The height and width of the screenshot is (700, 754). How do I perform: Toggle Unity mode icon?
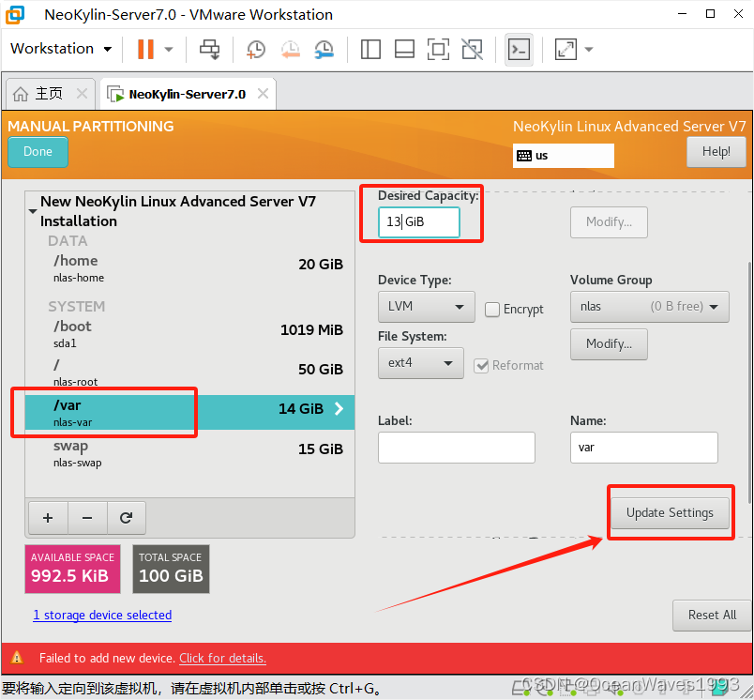[473, 49]
